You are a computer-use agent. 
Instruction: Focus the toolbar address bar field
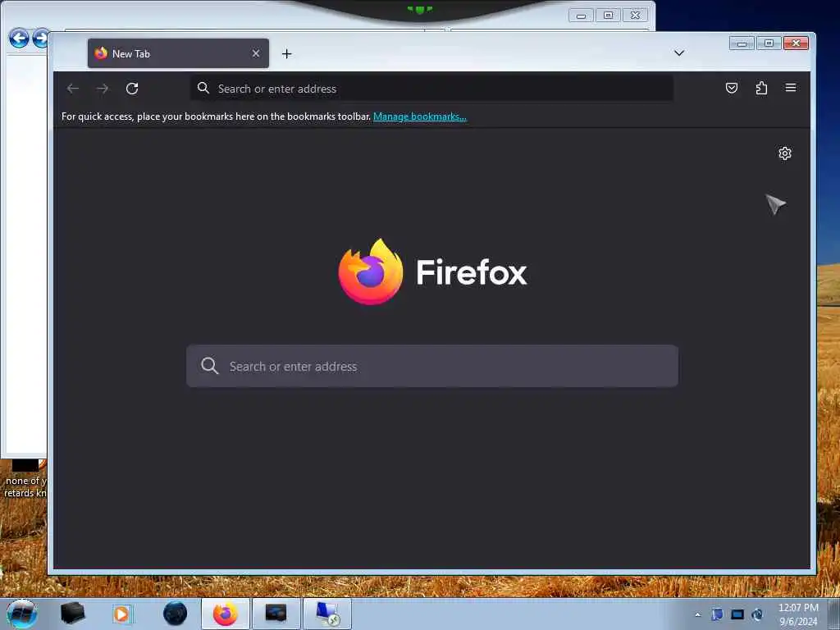[431, 89]
